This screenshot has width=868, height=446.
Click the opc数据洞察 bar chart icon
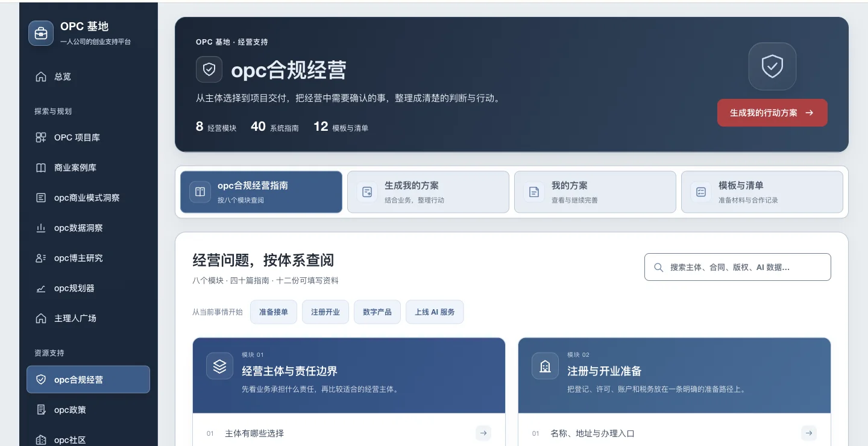point(41,228)
